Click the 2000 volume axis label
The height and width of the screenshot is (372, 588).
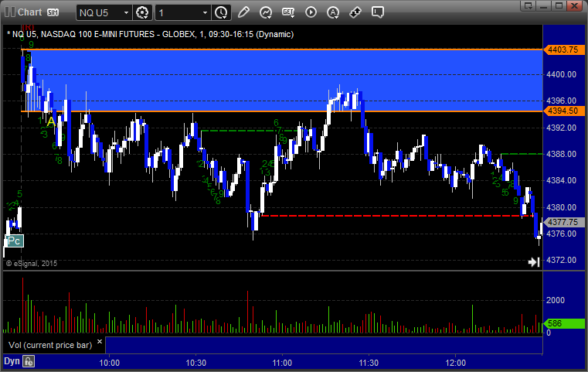556,300
